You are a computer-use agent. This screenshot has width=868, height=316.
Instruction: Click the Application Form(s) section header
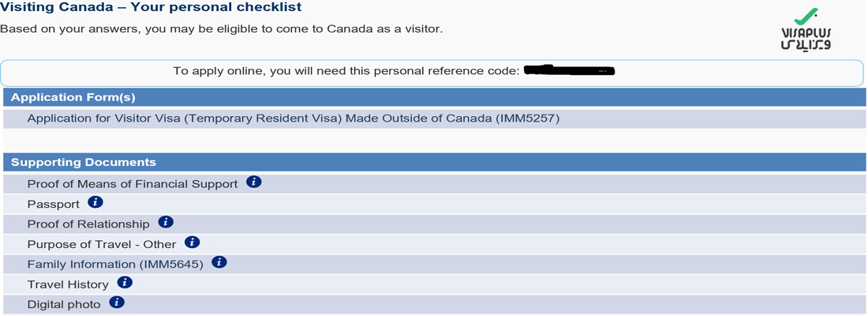pyautogui.click(x=73, y=97)
